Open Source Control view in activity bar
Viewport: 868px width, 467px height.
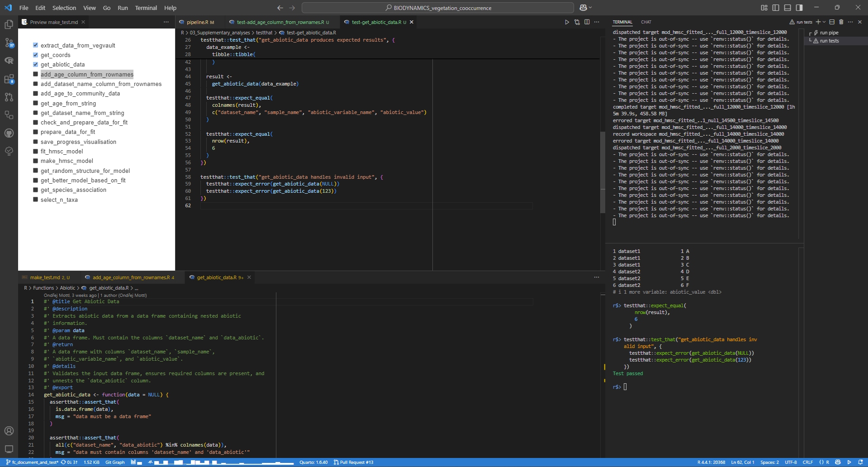click(9, 43)
